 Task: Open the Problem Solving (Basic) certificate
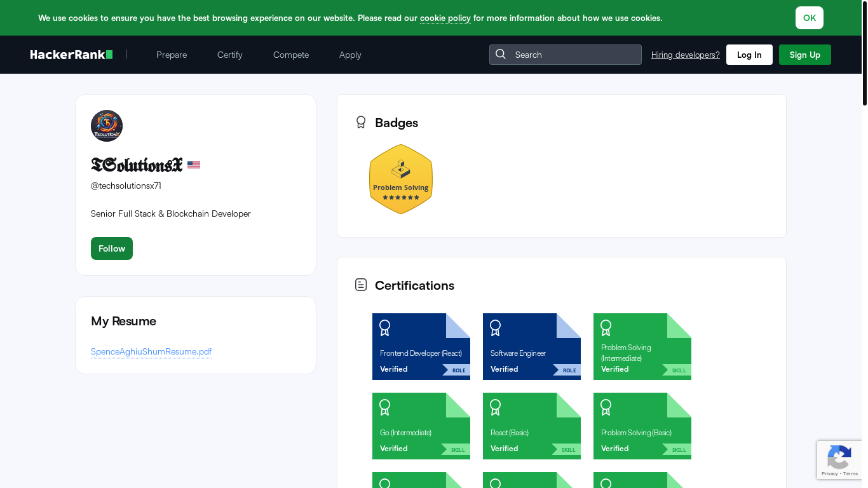click(x=642, y=426)
